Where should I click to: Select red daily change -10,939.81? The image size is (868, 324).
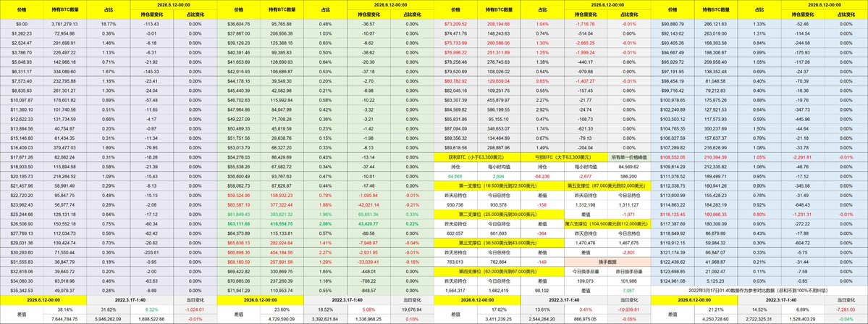(629, 310)
